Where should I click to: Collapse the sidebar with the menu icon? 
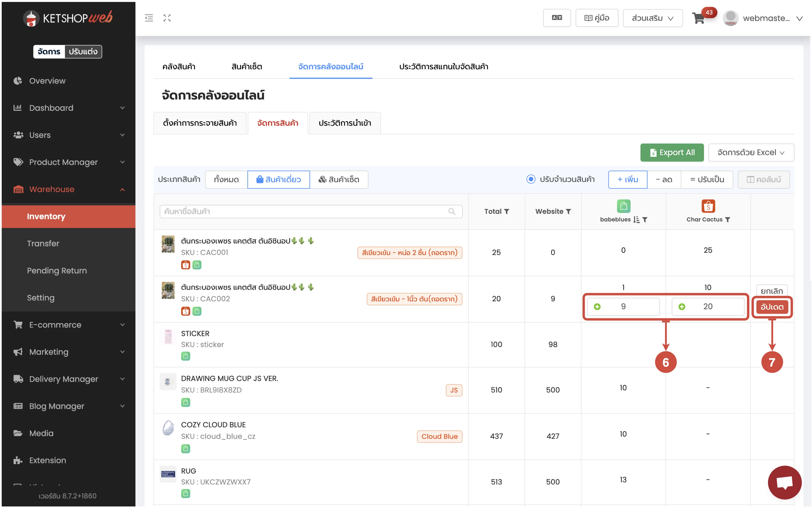click(149, 18)
